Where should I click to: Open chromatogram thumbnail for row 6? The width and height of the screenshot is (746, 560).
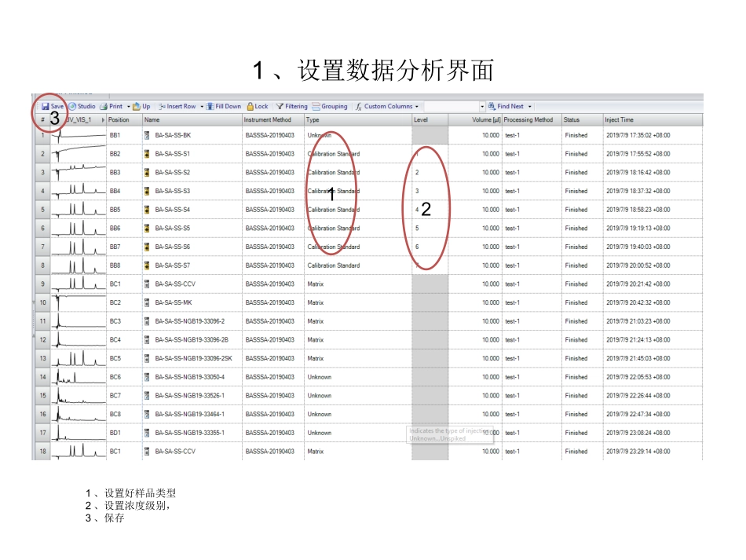[79, 229]
